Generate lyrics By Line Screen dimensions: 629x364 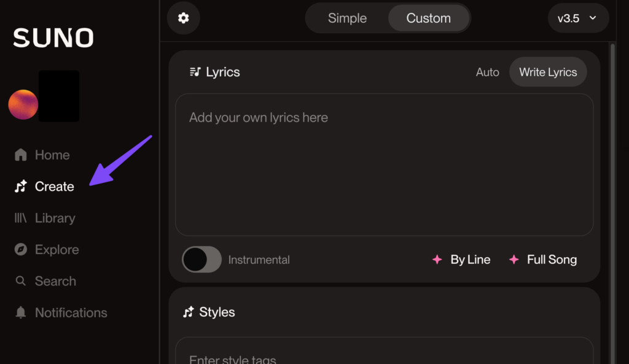(461, 260)
